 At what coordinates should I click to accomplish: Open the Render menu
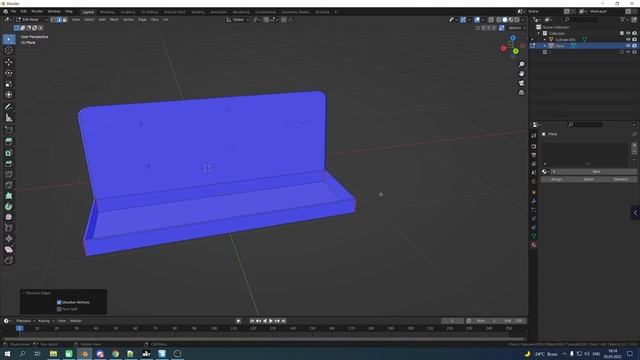[37, 11]
